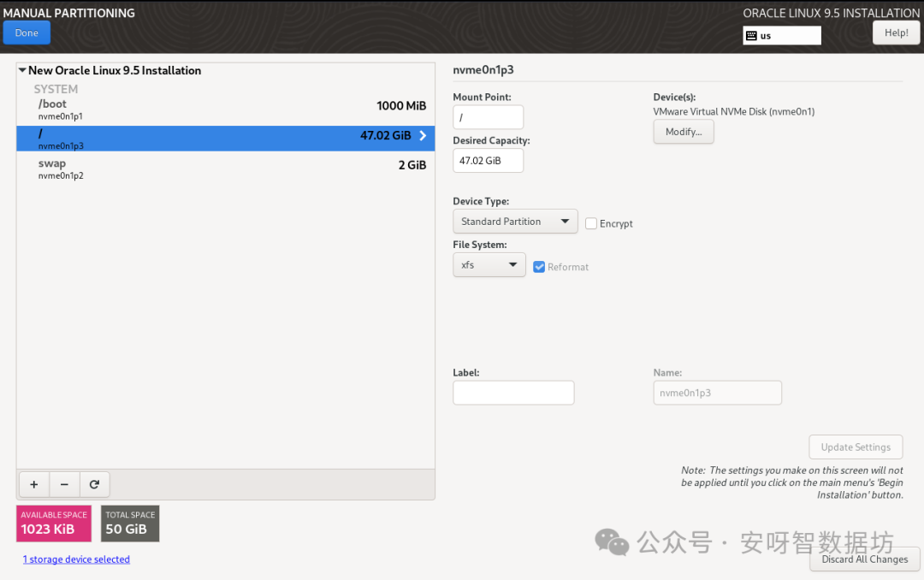Click the add mount point plus icon

tap(34, 484)
